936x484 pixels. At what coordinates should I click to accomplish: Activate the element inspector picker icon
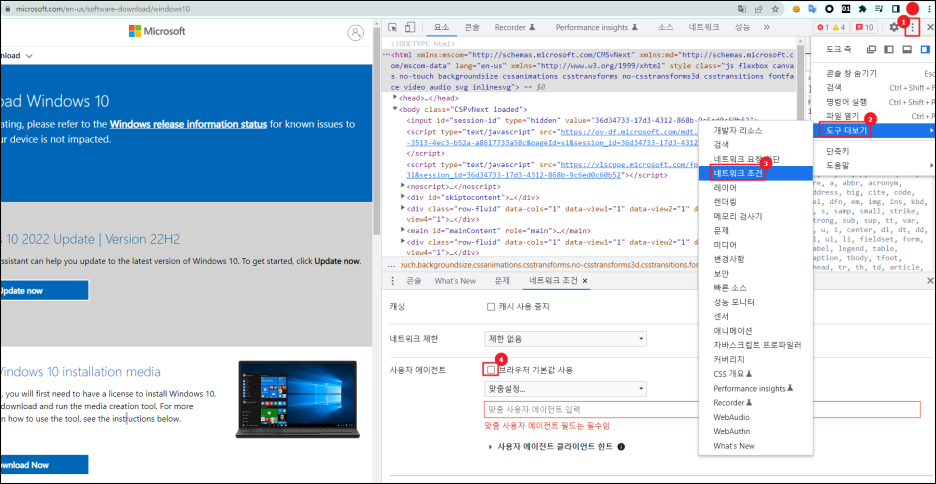coord(392,27)
